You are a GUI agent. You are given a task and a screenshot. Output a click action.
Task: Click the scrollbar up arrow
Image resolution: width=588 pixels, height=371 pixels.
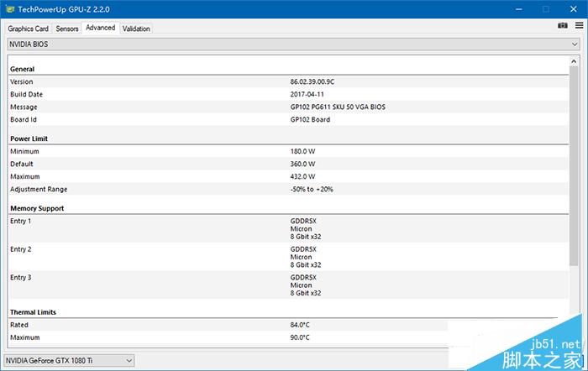[x=574, y=61]
